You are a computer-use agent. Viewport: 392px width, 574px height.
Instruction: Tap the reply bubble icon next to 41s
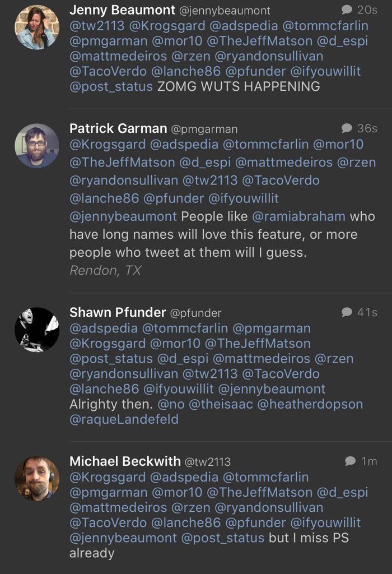(x=347, y=312)
